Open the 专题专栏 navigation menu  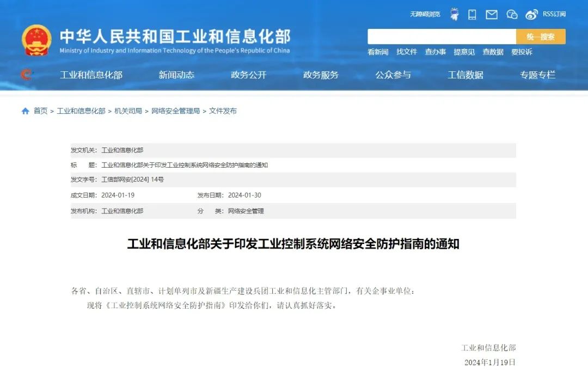538,75
